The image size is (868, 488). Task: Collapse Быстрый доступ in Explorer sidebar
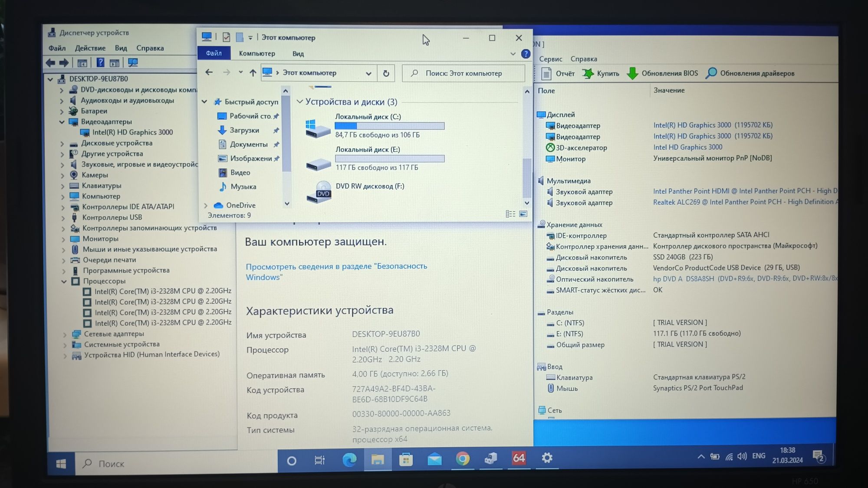[204, 102]
